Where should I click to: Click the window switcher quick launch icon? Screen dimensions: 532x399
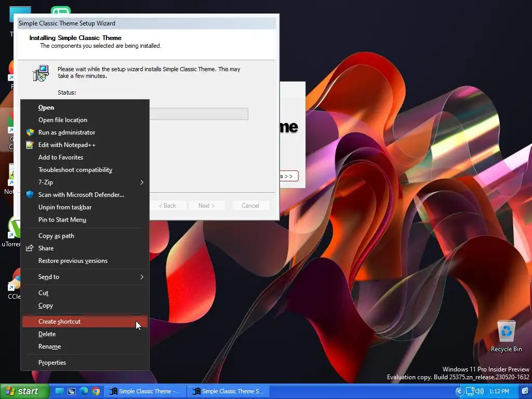(x=72, y=391)
